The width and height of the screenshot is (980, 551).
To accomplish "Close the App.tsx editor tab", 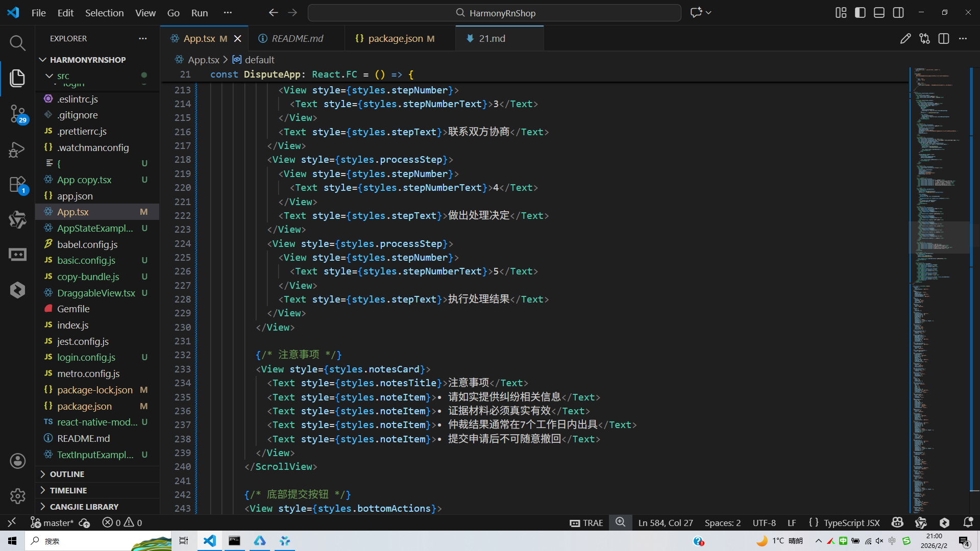I will tap(237, 39).
